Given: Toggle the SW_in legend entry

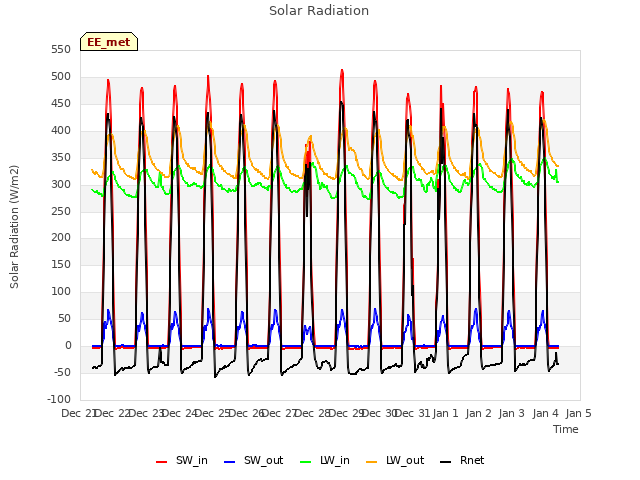Looking at the screenshot, I should [182, 460].
